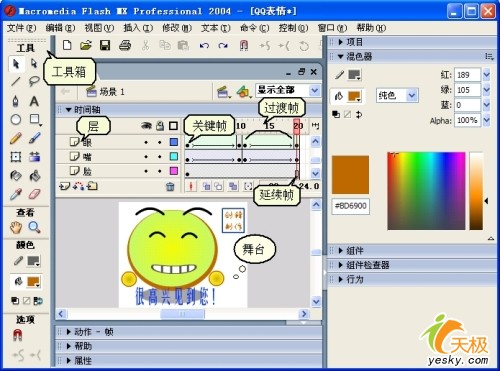Toggle show all layers as outlines
The height and width of the screenshot is (371, 500).
[x=173, y=126]
